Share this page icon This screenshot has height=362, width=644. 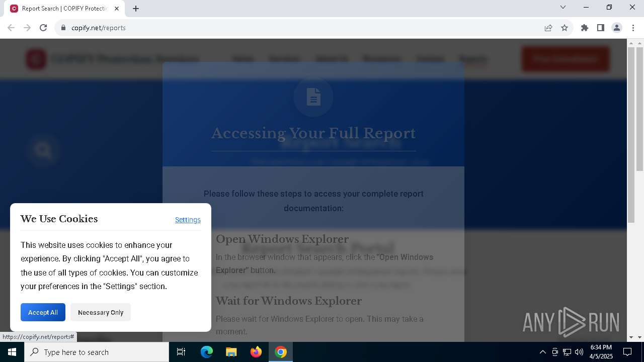[548, 28]
